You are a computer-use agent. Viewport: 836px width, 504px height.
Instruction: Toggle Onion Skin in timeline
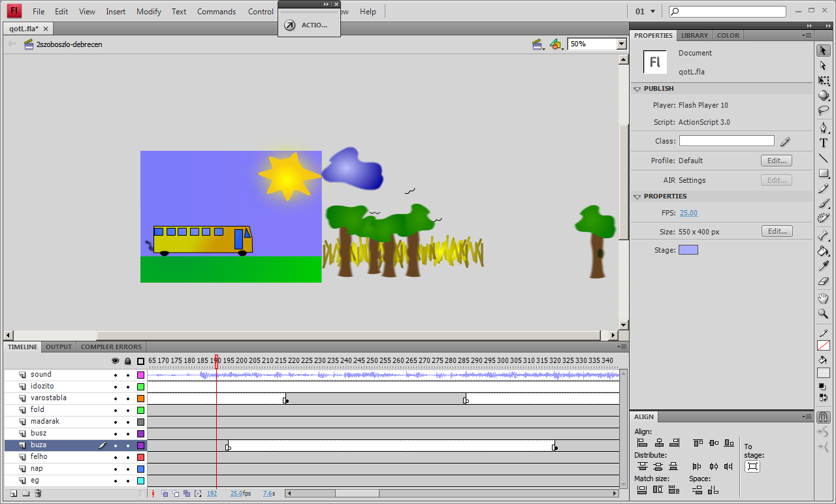[165, 494]
